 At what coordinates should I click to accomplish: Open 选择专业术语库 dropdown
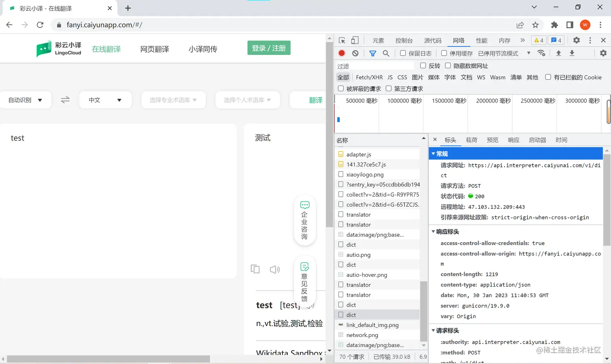(x=173, y=100)
